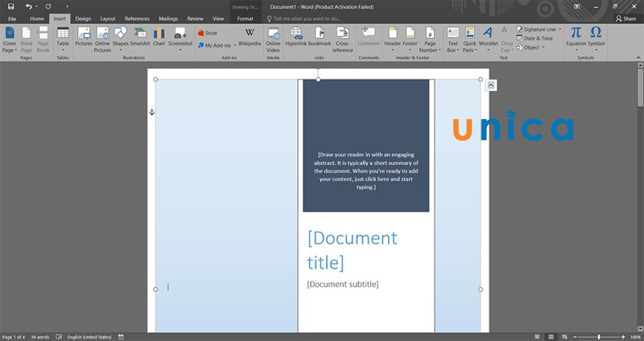644x341 pixels.
Task: Open the References tab
Action: point(137,18)
